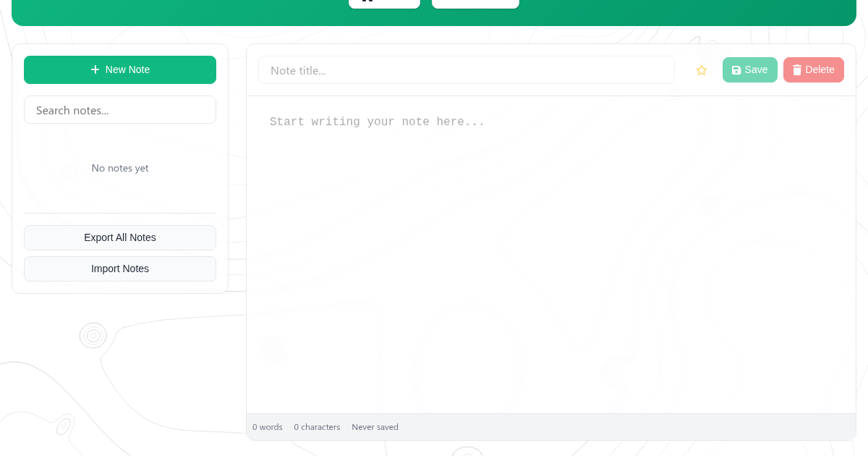Screen dimensions: 868x456
Task: Focus the Search notes field
Action: pos(120,110)
